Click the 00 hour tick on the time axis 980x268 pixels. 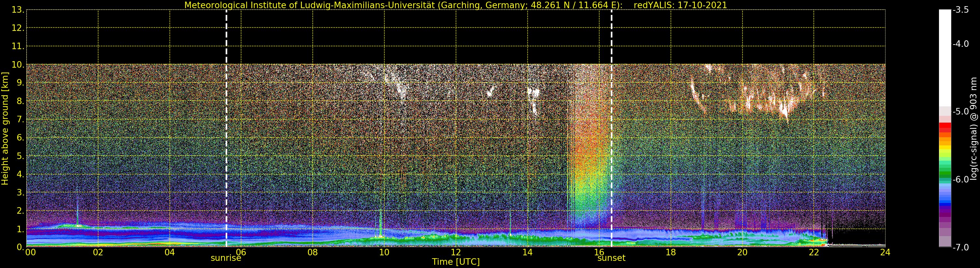pyautogui.click(x=30, y=252)
